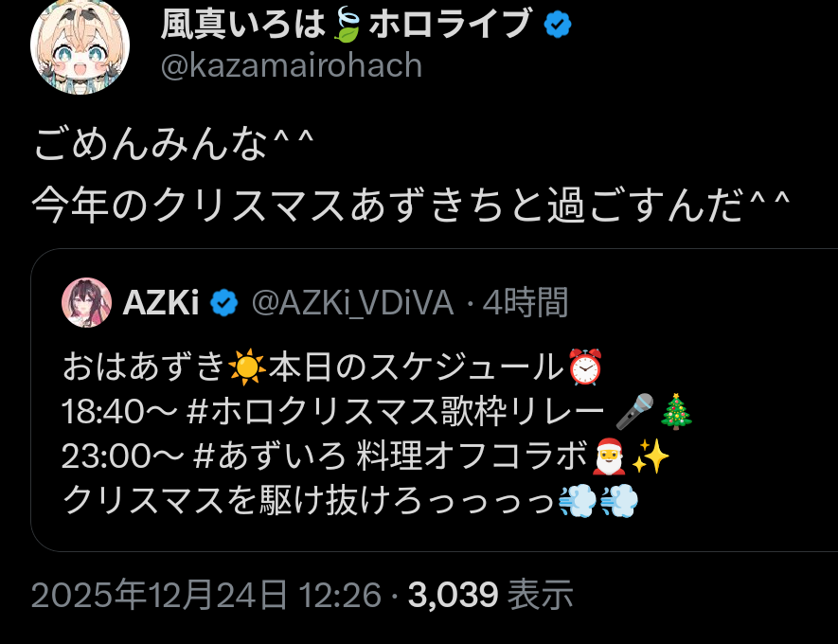Click the display name 風真いろは ホロライブ
The width and height of the screenshot is (838, 644).
click(346, 25)
